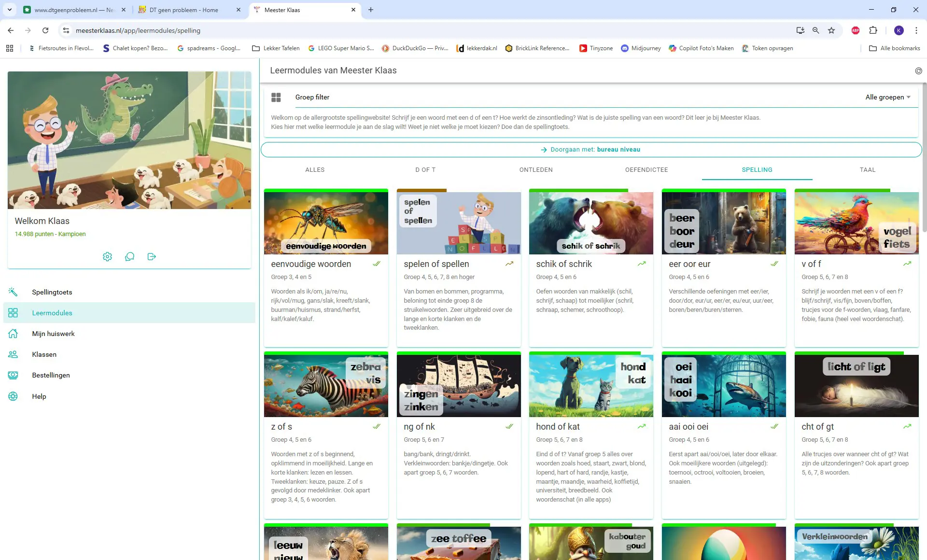Click the Klassen people icon
Viewport: 927px width, 560px height.
[13, 354]
